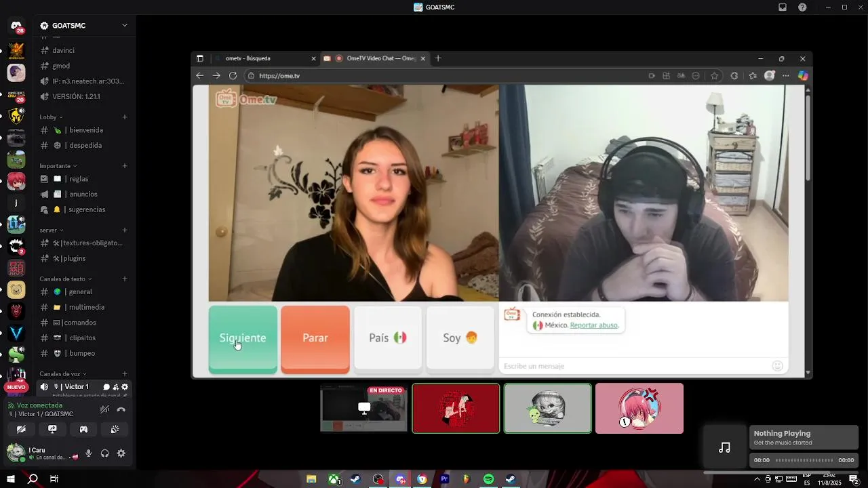Collapse the server category
Image resolution: width=868 pixels, height=488 pixels.
(x=51, y=230)
